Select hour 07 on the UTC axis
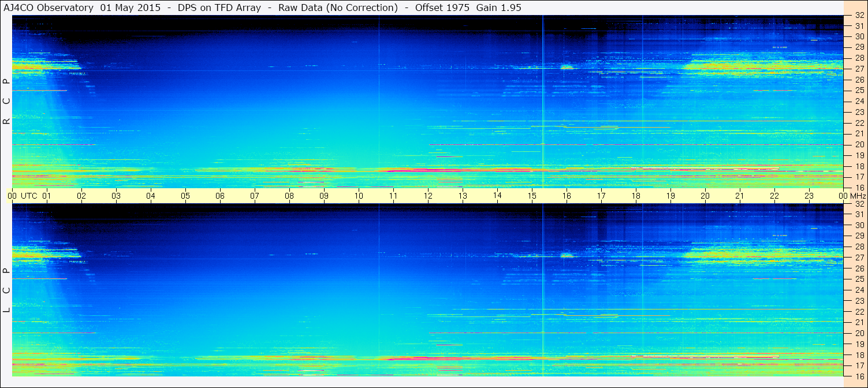This screenshot has width=868, height=388. tap(255, 196)
